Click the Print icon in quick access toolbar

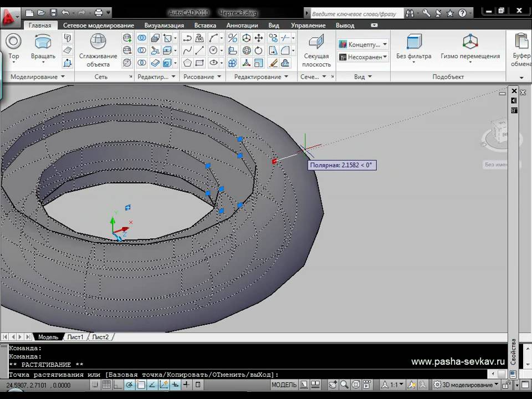pyautogui.click(x=99, y=13)
